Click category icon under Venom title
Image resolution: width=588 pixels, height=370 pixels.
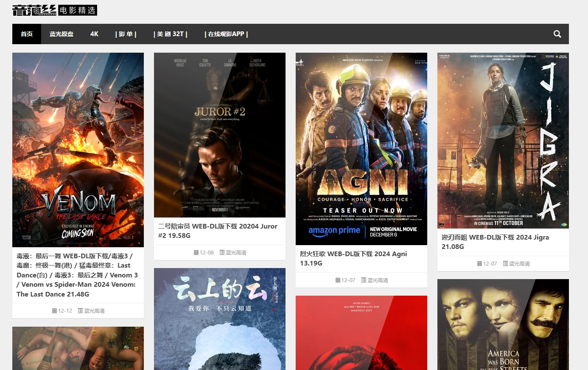click(80, 311)
